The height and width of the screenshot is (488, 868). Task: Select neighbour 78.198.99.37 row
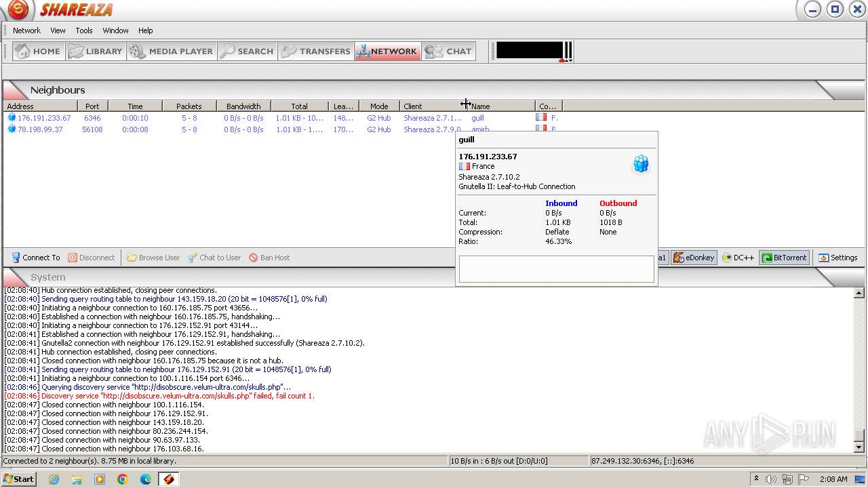click(231, 129)
